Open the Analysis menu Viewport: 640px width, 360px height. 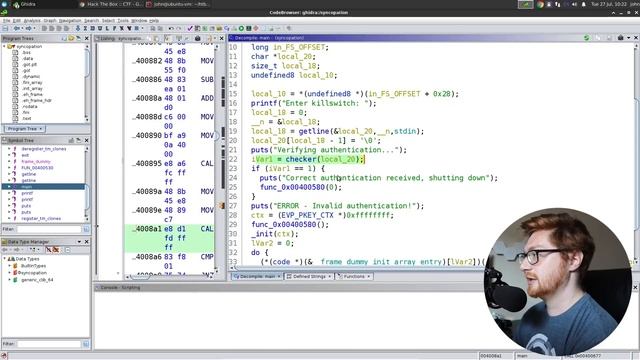tap(32, 20)
